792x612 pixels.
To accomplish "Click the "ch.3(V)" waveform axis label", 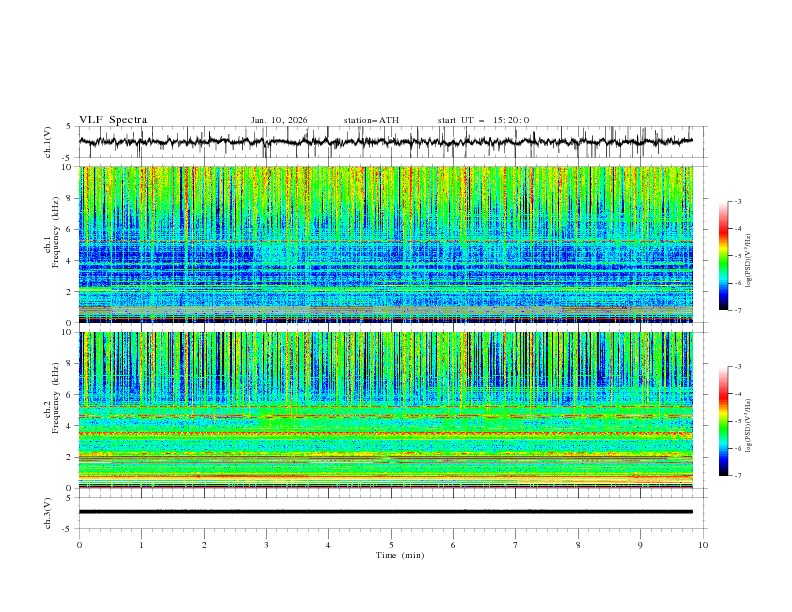I will (48, 513).
